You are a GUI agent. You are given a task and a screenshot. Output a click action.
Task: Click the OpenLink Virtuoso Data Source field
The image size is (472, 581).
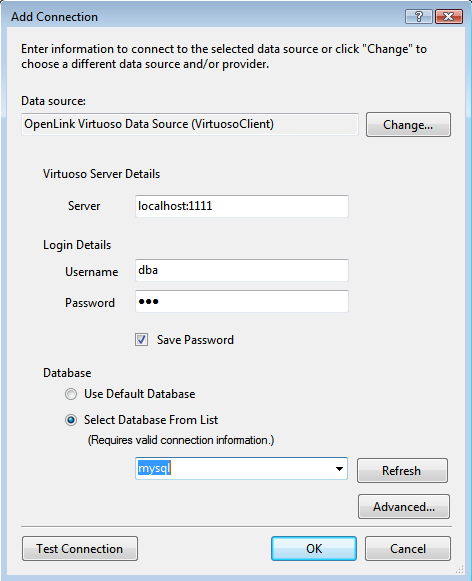click(190, 124)
